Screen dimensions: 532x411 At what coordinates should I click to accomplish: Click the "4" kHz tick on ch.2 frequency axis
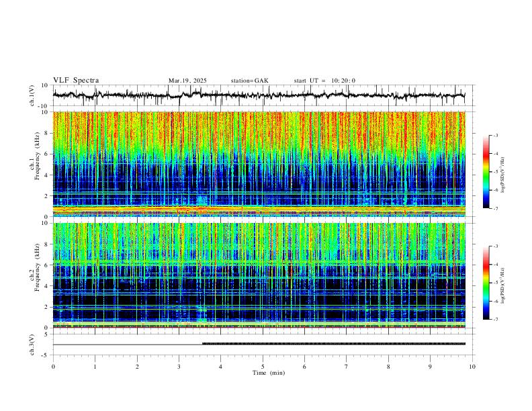[47, 286]
